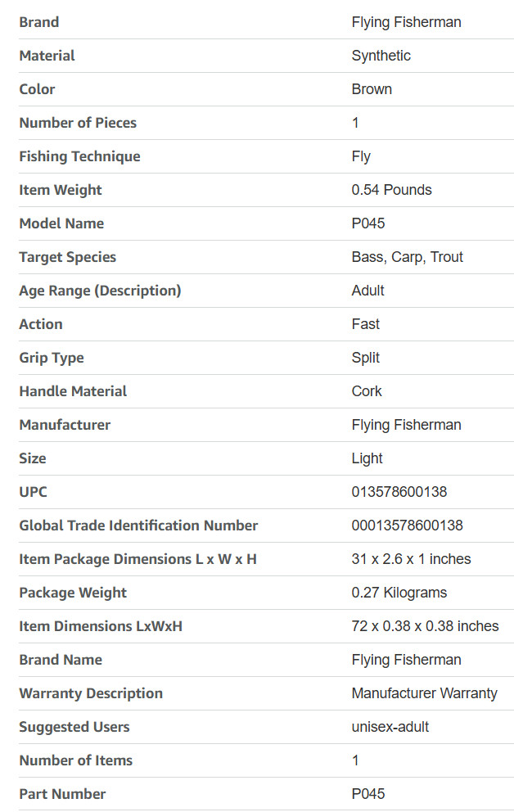Click the Global Trade Identification Number label

138,526
